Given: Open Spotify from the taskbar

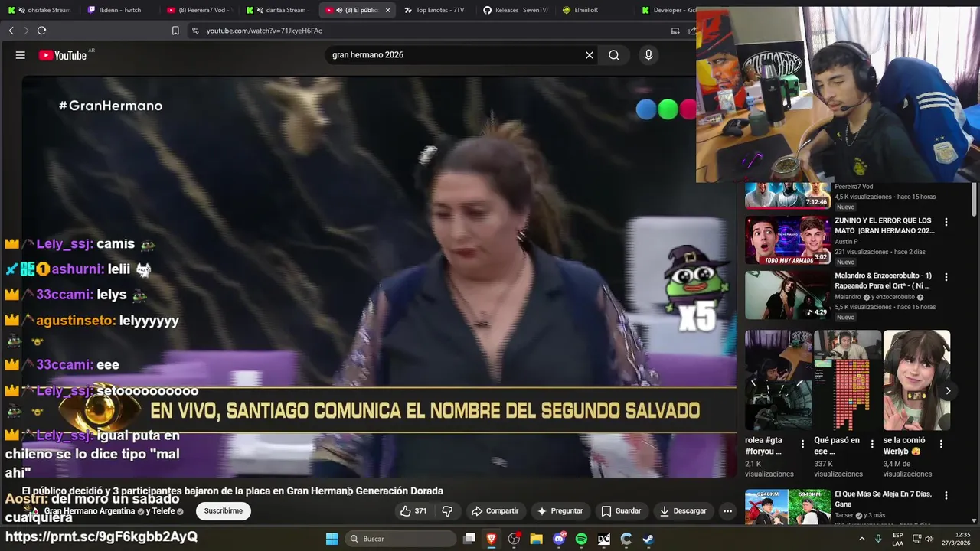Looking at the screenshot, I should coord(581,539).
